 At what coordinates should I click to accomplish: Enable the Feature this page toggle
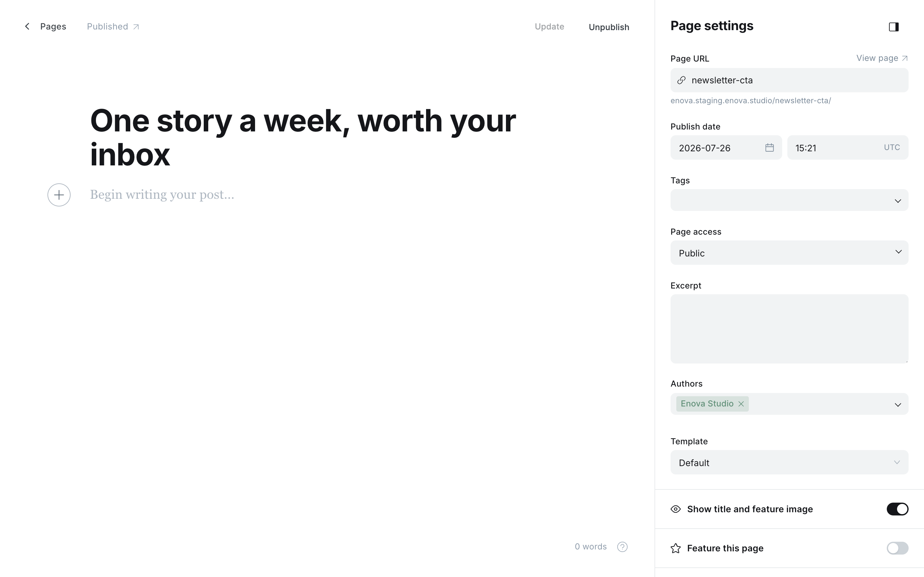[x=897, y=548]
